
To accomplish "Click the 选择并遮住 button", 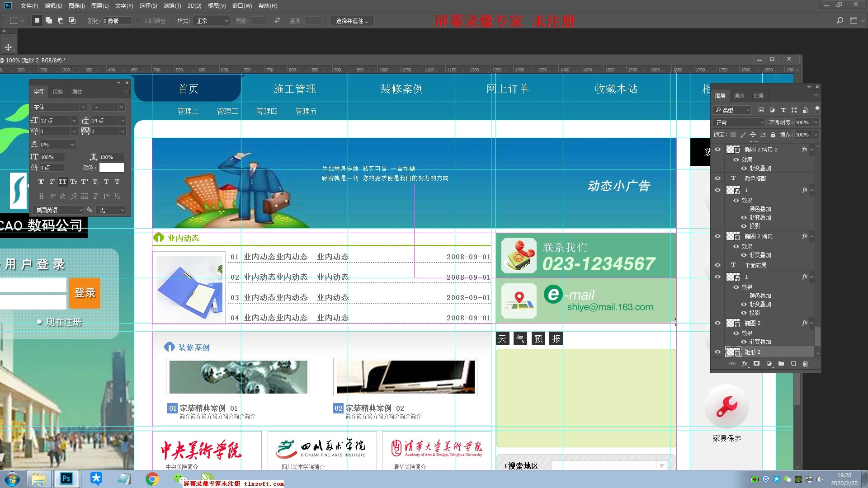I will point(352,21).
